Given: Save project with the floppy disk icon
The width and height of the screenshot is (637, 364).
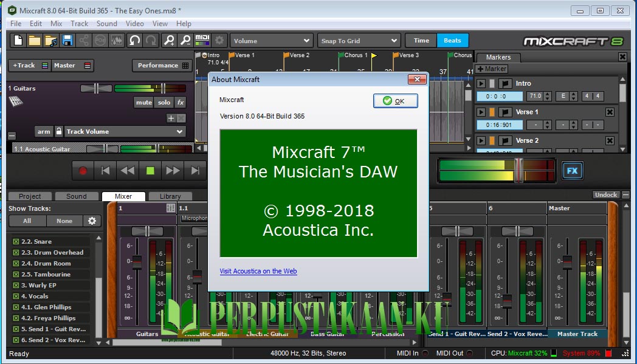Looking at the screenshot, I should [x=67, y=40].
